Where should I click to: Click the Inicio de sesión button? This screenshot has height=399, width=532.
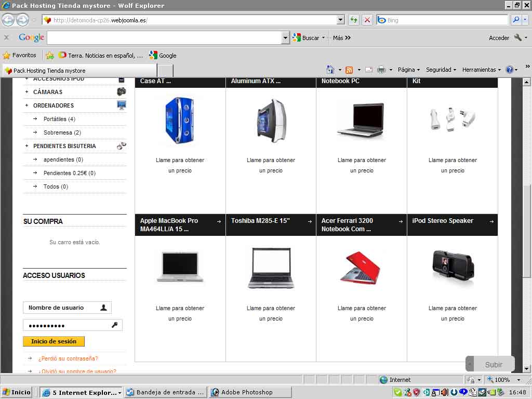pyautogui.click(x=54, y=341)
